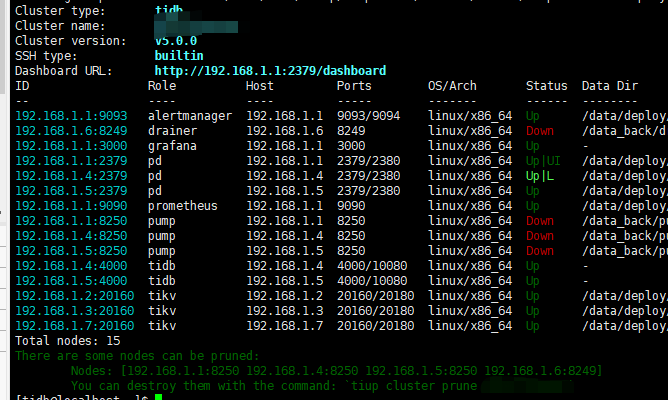Click the terminal cursor at the prompt
The height and width of the screenshot is (400, 668).
click(x=158, y=397)
